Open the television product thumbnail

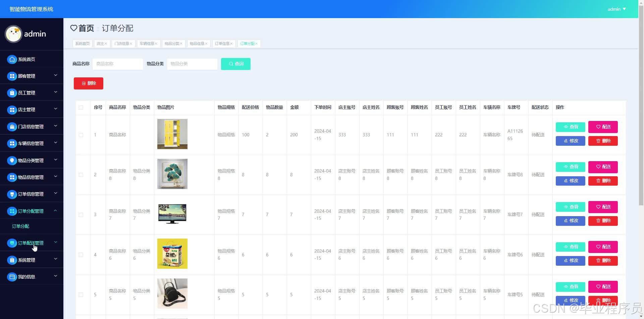172,214
